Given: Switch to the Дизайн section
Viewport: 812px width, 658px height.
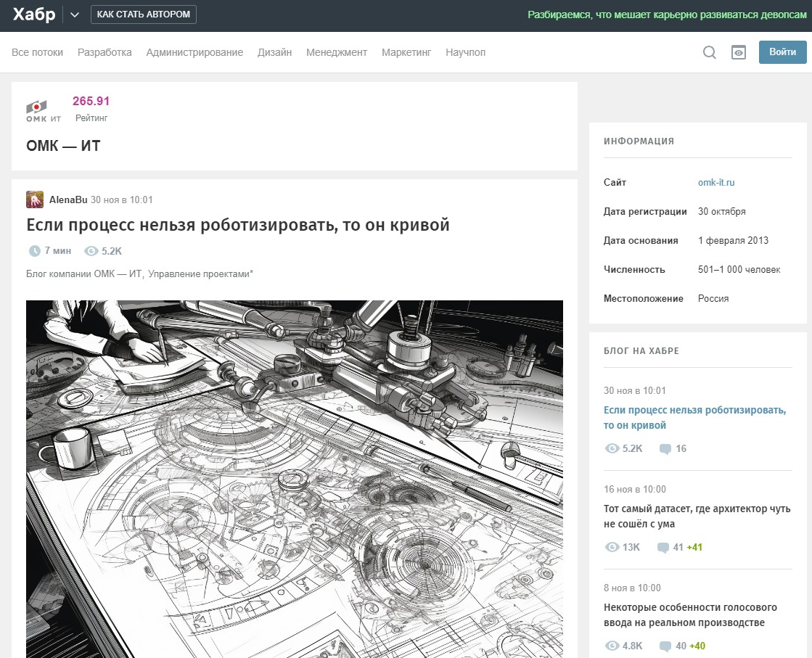Looking at the screenshot, I should [x=274, y=52].
